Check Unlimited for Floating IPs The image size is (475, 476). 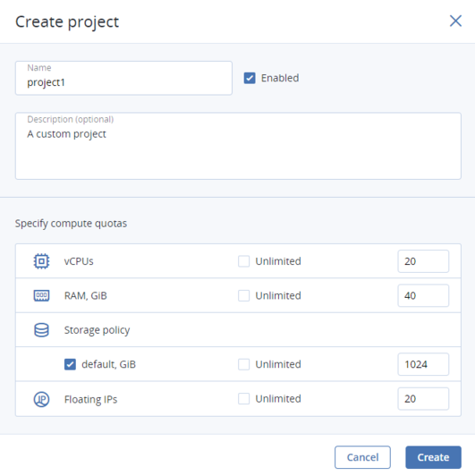[243, 398]
